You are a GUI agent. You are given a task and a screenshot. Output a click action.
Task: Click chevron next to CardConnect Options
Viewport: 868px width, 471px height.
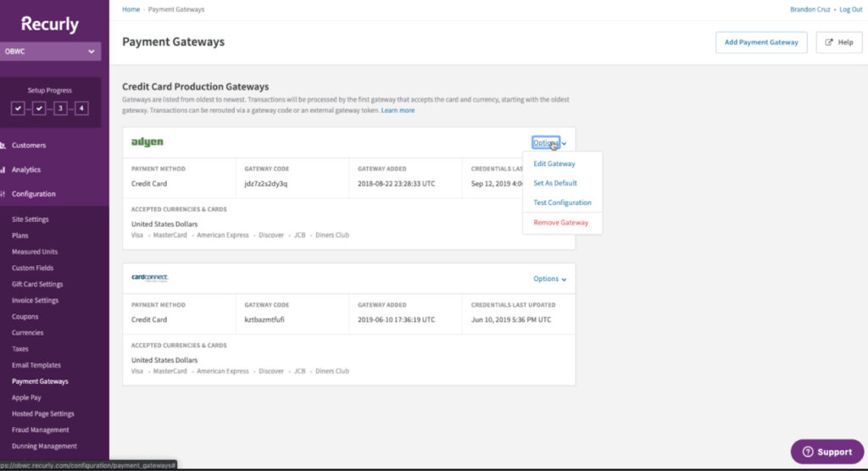[564, 280]
